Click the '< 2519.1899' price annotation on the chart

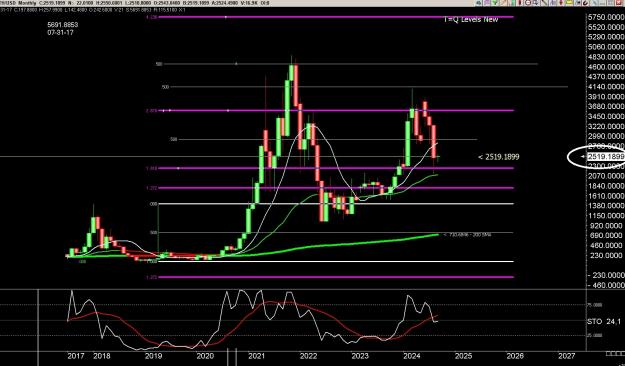[x=499, y=157]
